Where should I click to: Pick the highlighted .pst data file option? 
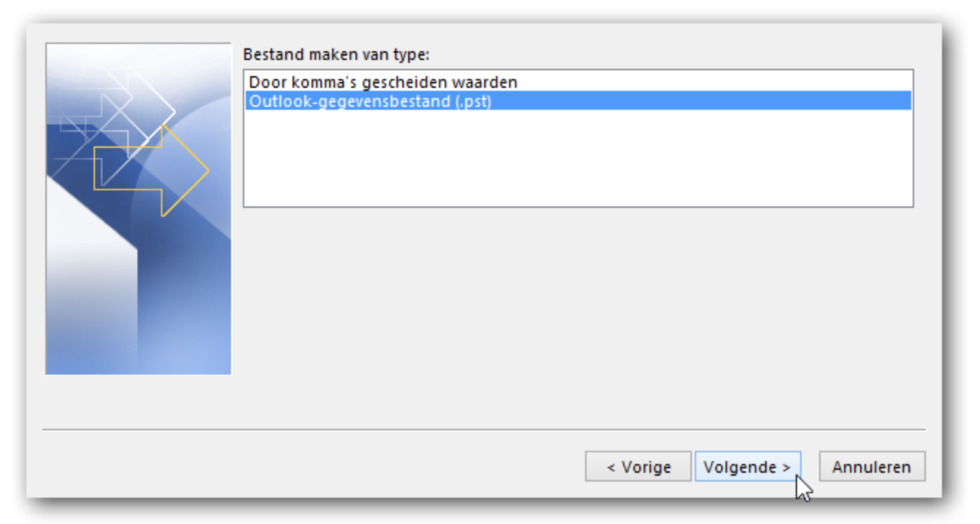[x=578, y=101]
